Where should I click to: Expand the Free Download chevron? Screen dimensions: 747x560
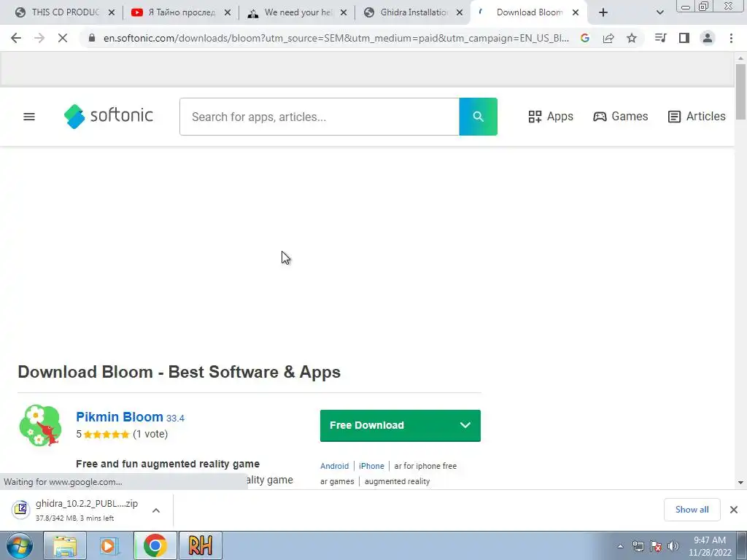coord(465,425)
